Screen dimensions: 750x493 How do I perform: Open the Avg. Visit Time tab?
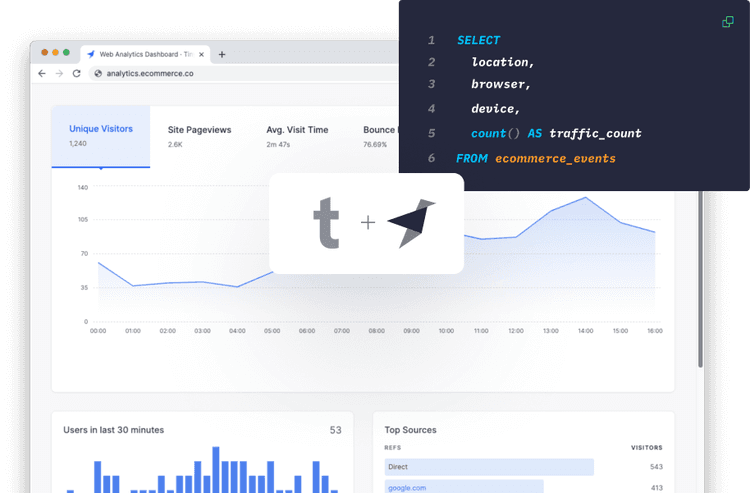pos(297,136)
